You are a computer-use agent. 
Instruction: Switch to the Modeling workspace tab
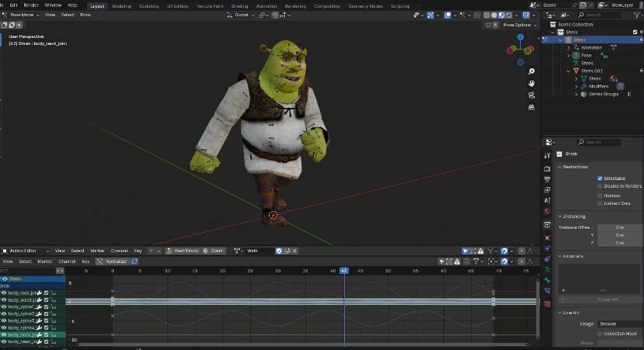[122, 6]
